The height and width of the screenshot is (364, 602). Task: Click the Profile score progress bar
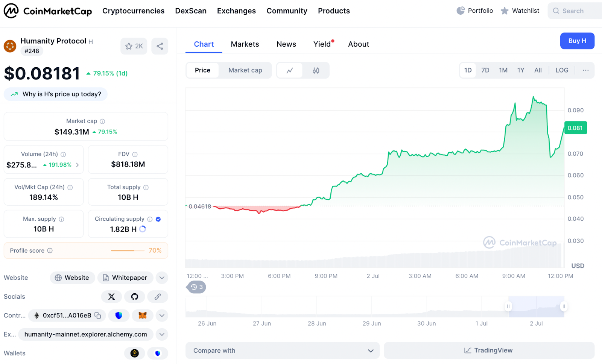(x=128, y=250)
